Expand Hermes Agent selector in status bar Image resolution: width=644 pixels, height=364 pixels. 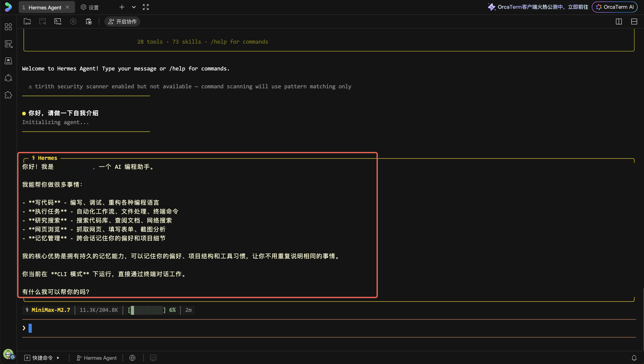(x=97, y=357)
